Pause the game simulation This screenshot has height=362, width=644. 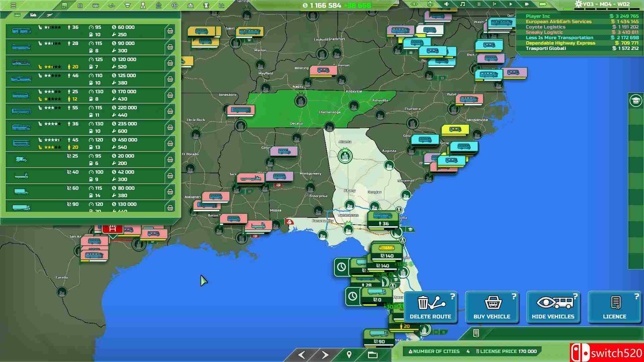479,4
